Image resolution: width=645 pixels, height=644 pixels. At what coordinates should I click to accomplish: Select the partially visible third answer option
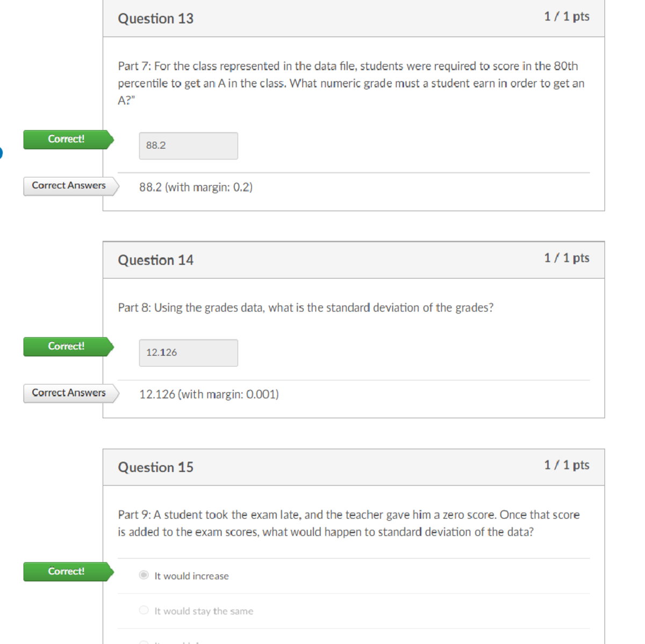(x=144, y=642)
